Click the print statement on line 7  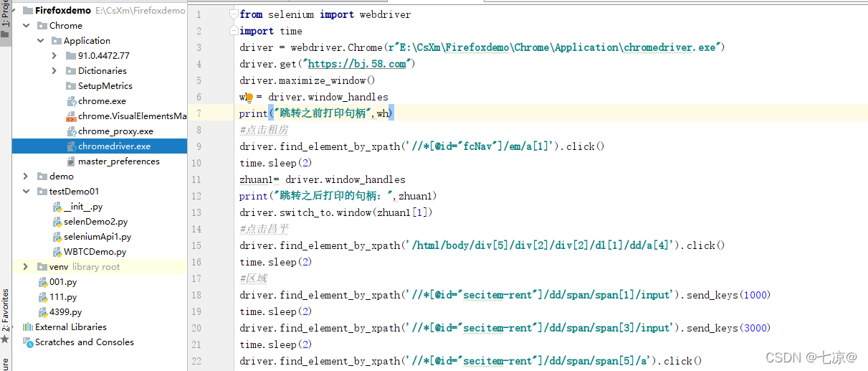tap(317, 113)
